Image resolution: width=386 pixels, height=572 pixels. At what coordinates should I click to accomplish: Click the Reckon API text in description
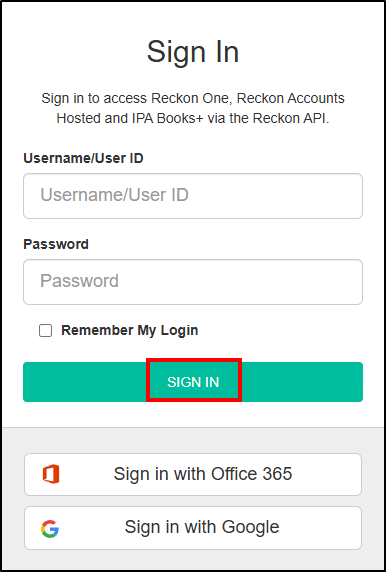pos(291,119)
